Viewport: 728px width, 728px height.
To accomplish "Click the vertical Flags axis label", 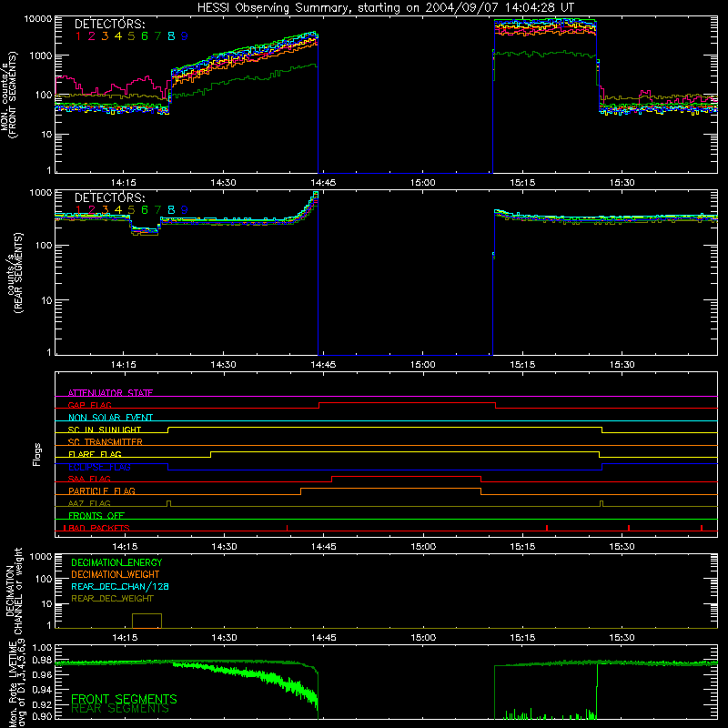I will (x=37, y=454).
